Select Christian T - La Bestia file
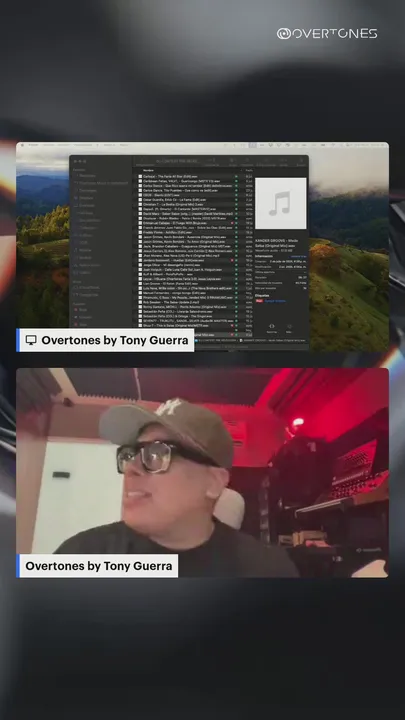Image resolution: width=405 pixels, height=720 pixels. [195, 204]
